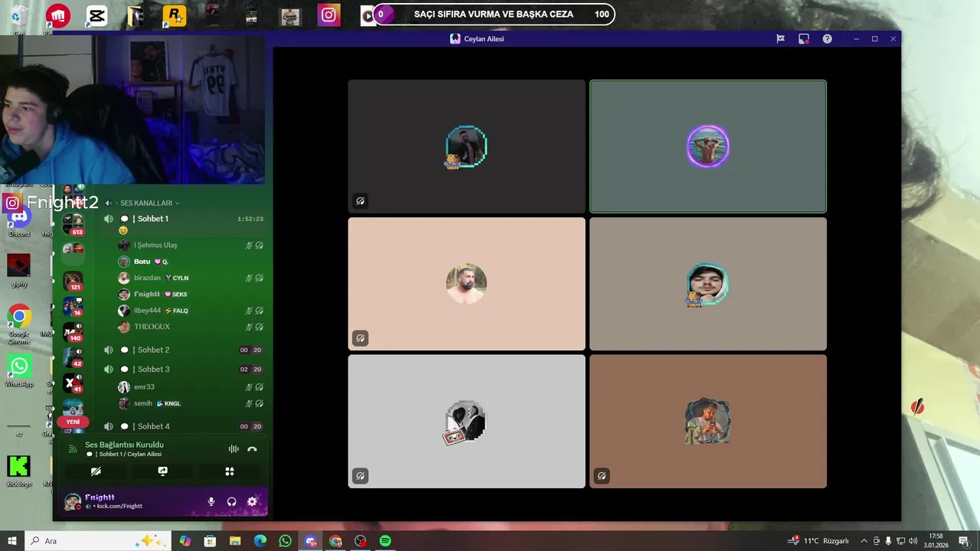Viewport: 980px width, 551px height.
Task: Toggle camera on in voice panel
Action: [x=96, y=471]
